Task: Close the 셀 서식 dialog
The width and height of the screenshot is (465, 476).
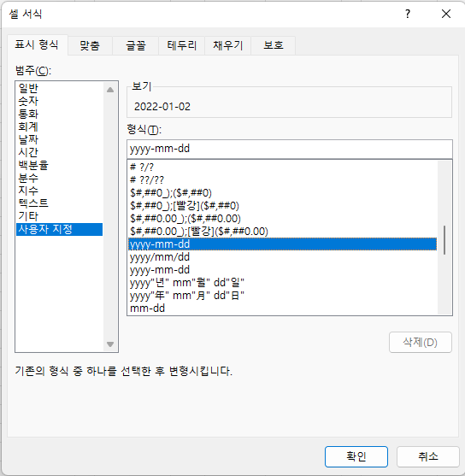Action: tap(446, 14)
